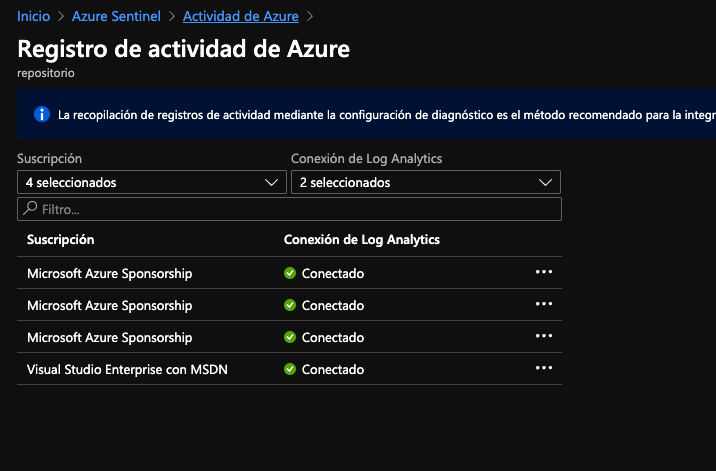The image size is (716, 471).
Task: Open the Azure Sentinel breadcrumb link
Action: [x=115, y=16]
